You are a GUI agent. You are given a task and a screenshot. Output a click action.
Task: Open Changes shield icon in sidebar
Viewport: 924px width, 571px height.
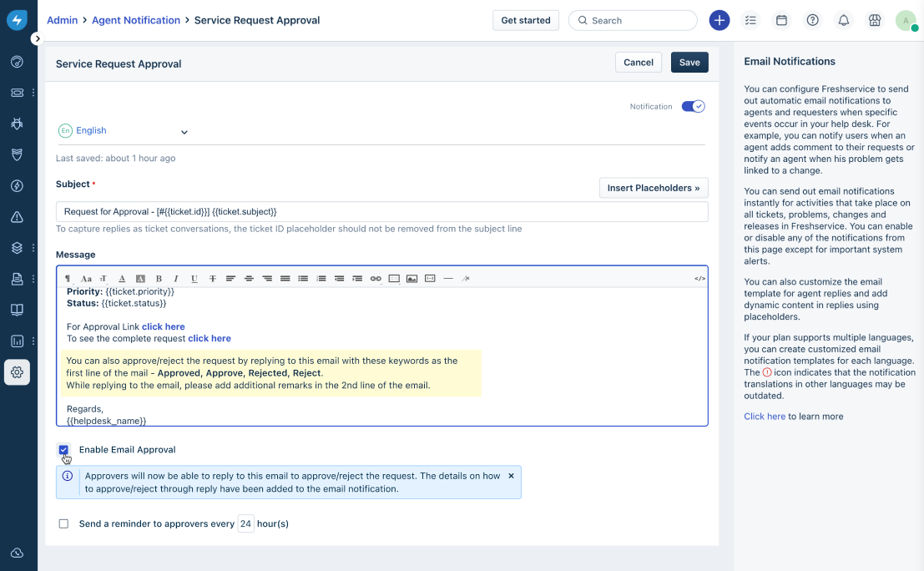(x=17, y=154)
